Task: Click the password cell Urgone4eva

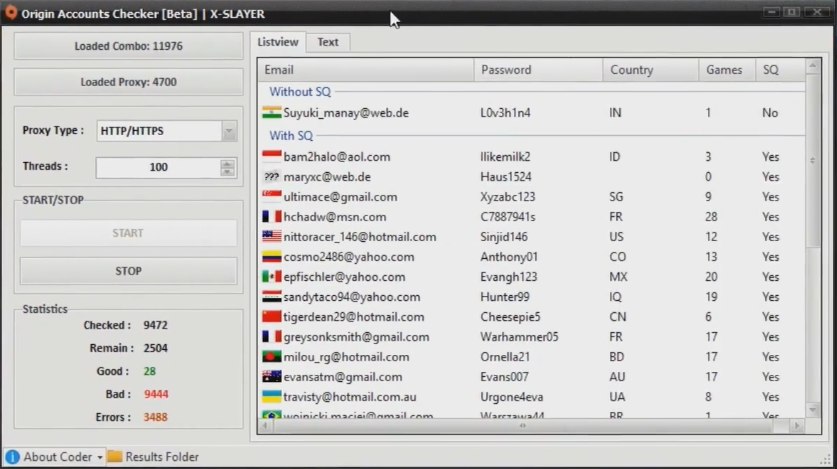Action: [x=511, y=397]
